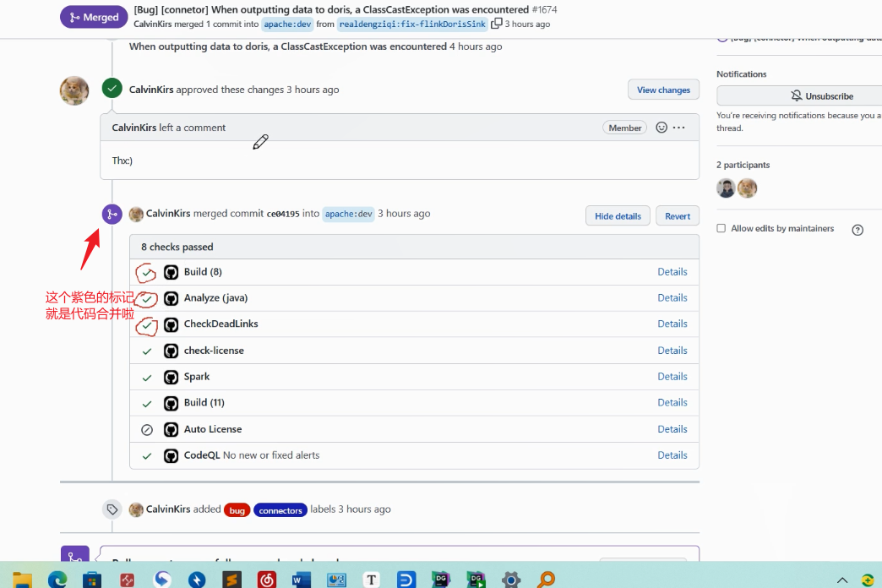Click the '8 checks passed' header text
Viewport: 882px width, 588px height.
(x=177, y=247)
